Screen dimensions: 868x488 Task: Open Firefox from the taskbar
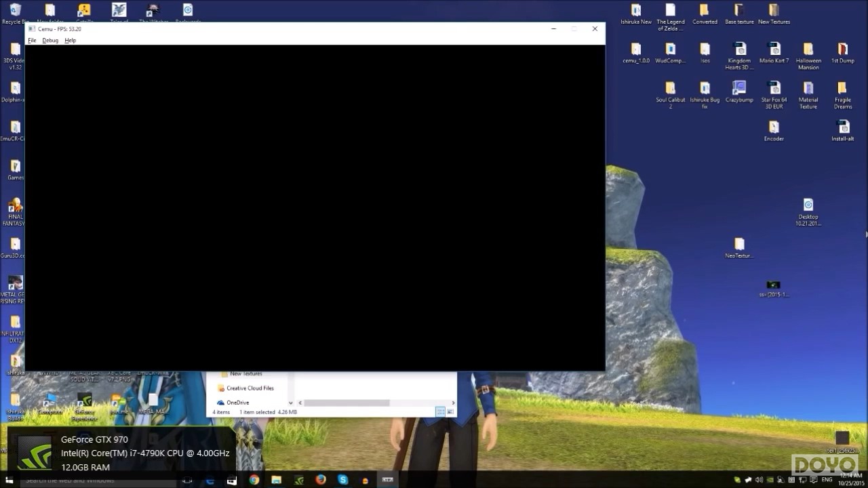pos(321,480)
